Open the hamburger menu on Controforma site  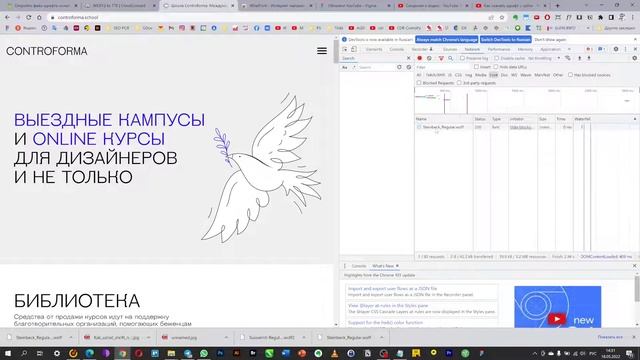coord(322,51)
